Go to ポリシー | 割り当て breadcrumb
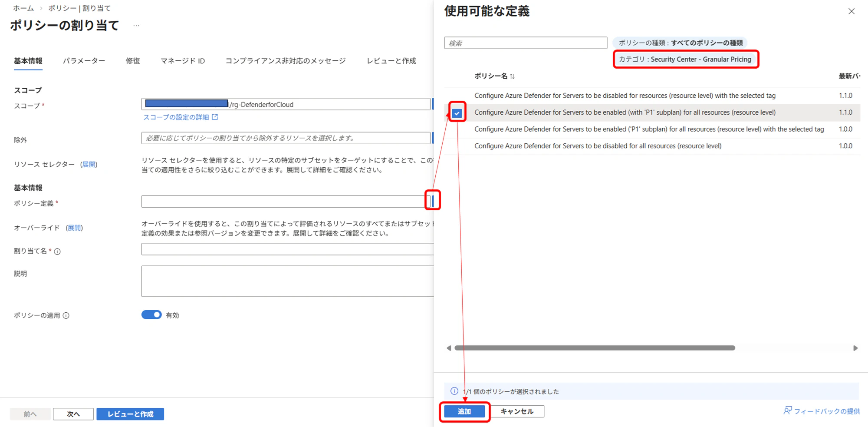 click(79, 8)
